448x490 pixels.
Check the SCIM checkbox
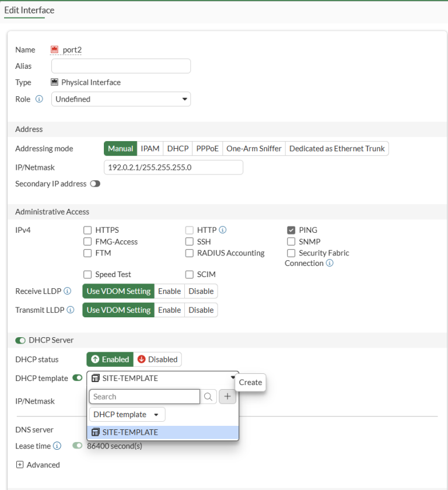click(x=190, y=274)
